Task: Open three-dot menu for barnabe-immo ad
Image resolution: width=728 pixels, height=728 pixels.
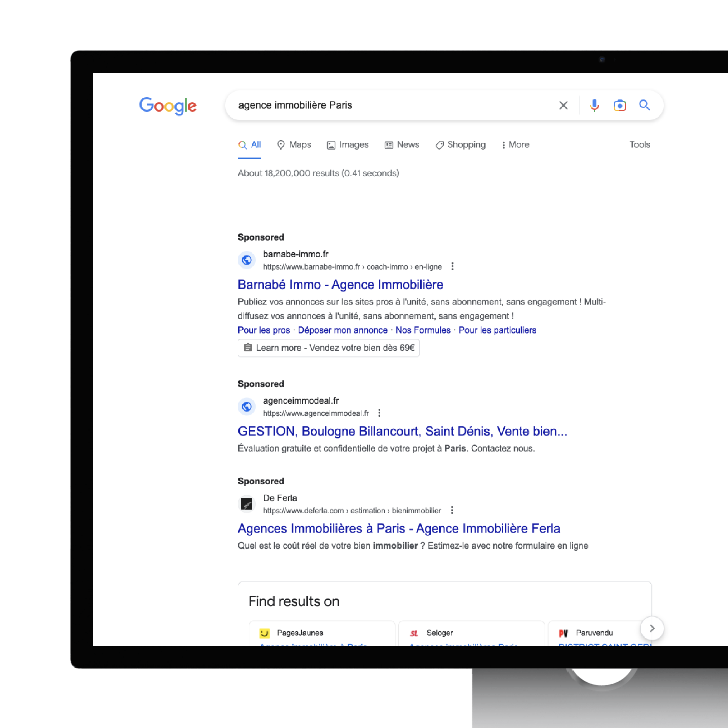Action: click(453, 266)
